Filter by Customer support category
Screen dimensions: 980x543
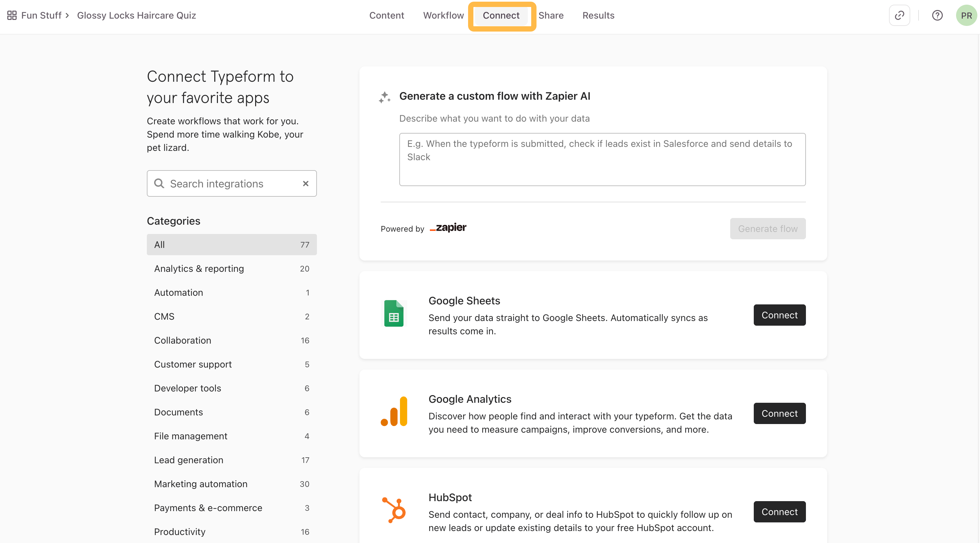click(232, 364)
